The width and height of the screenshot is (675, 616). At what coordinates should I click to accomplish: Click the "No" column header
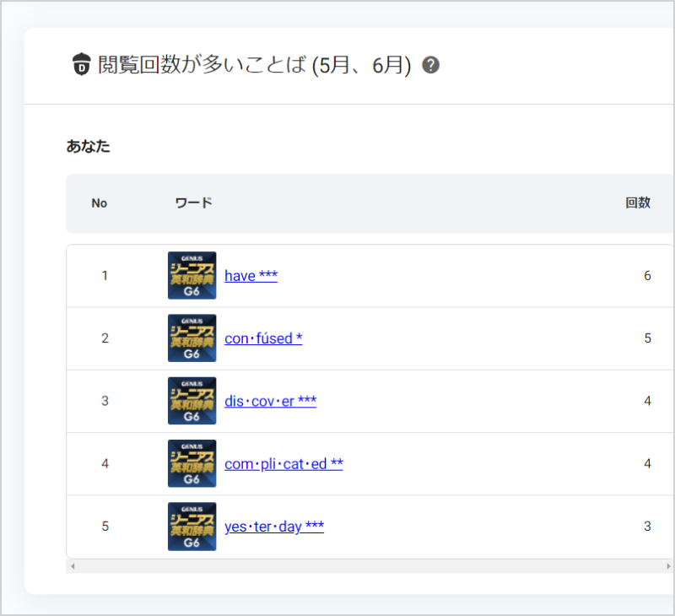coord(99,203)
